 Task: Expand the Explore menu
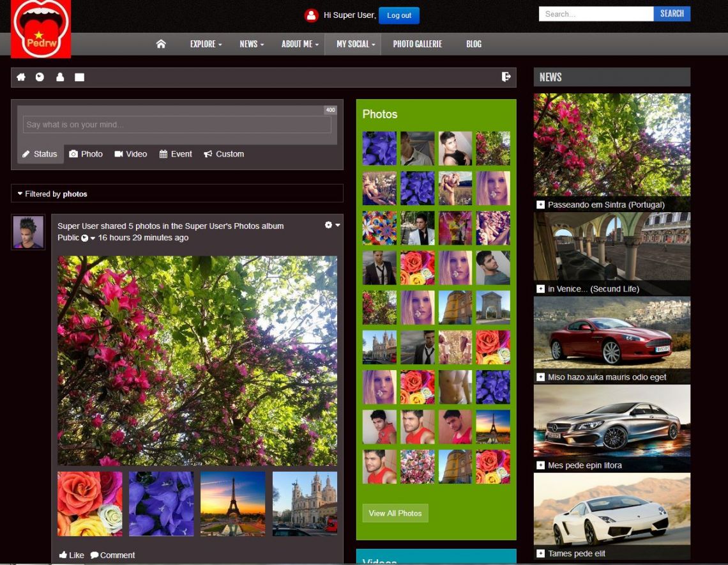coord(206,44)
